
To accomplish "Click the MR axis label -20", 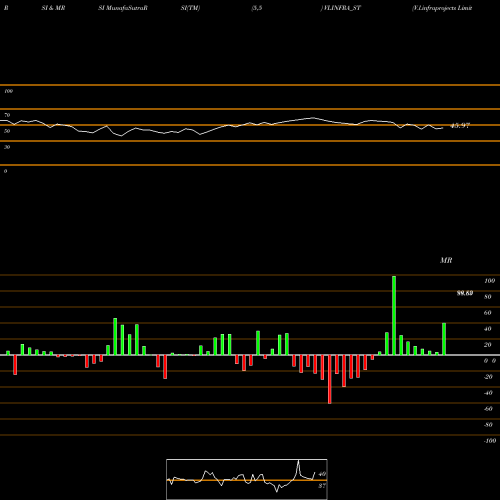I will point(488,377).
